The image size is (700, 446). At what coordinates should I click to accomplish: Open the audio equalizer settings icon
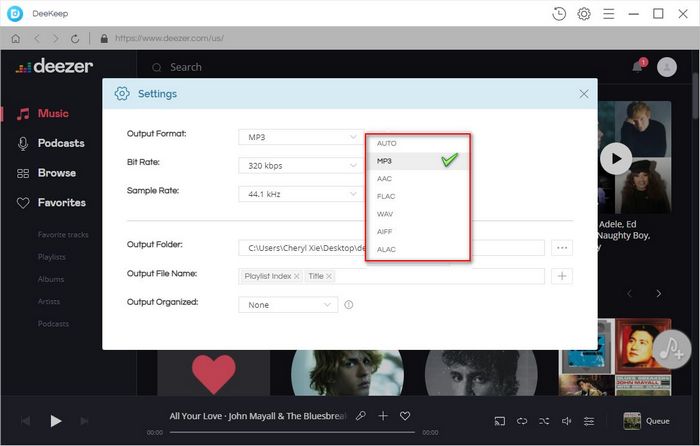[x=589, y=421]
